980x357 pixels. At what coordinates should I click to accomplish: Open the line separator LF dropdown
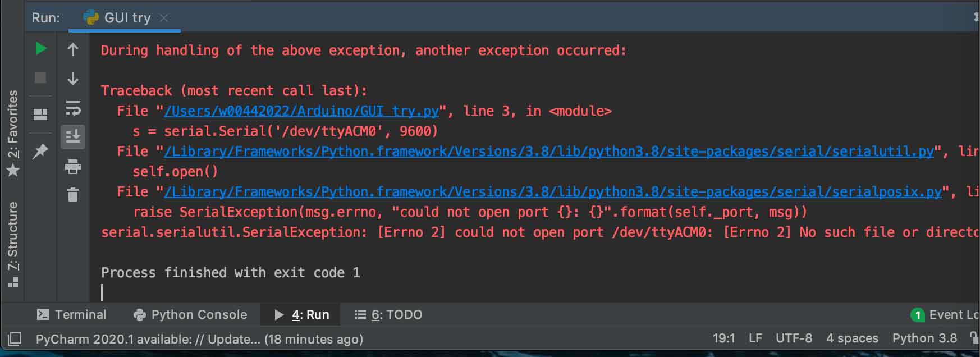tap(755, 338)
